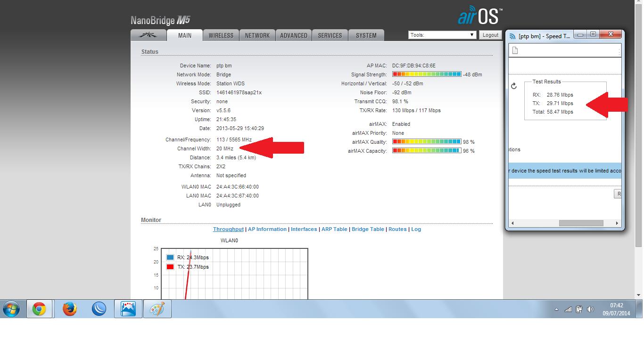Click the device name value 'ptp bm'
The width and height of the screenshot is (644, 362).
224,66
